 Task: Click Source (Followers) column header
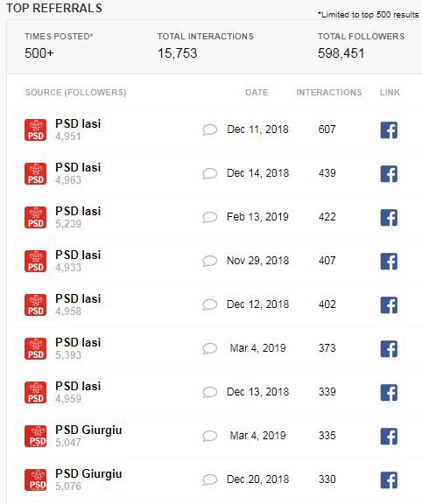pos(76,93)
